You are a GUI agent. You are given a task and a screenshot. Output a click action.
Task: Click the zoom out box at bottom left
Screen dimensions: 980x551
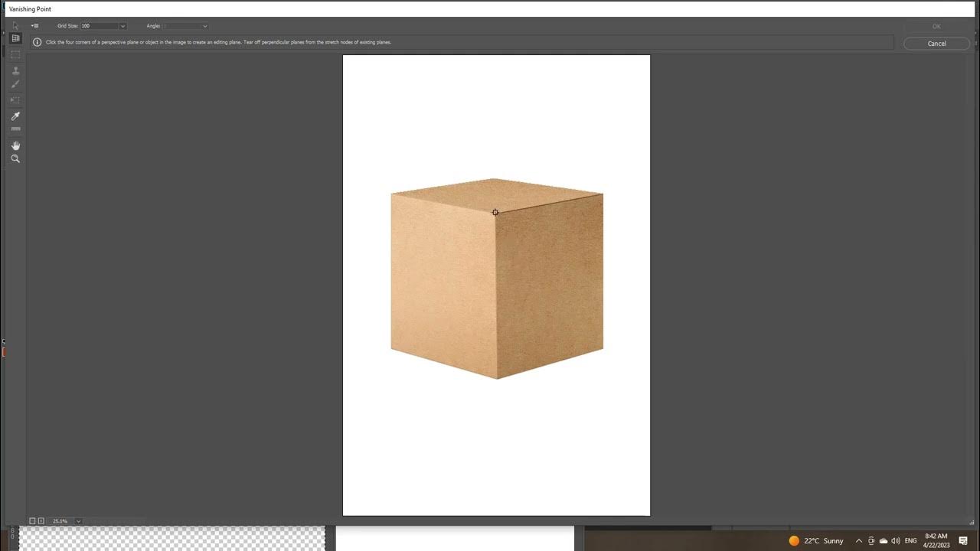tap(33, 521)
